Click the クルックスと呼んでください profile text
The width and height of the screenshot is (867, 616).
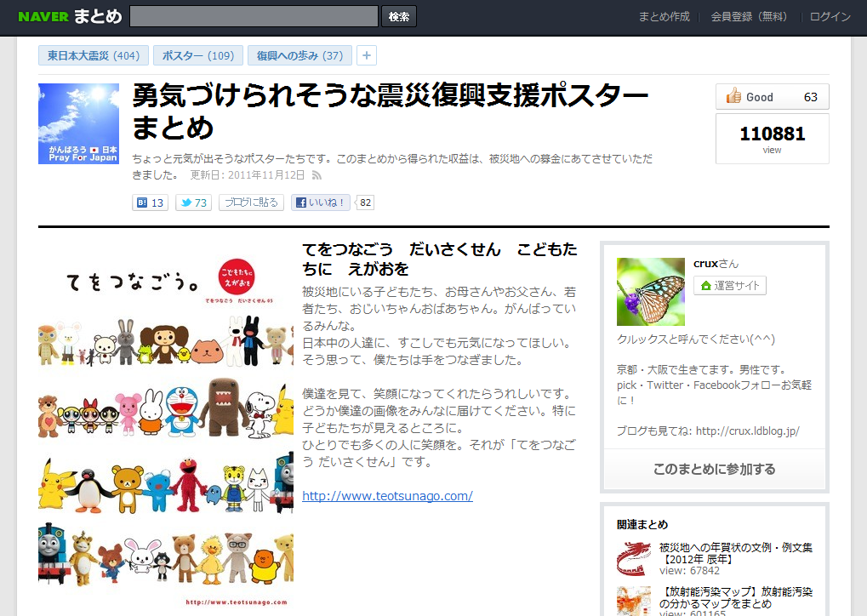696,339
